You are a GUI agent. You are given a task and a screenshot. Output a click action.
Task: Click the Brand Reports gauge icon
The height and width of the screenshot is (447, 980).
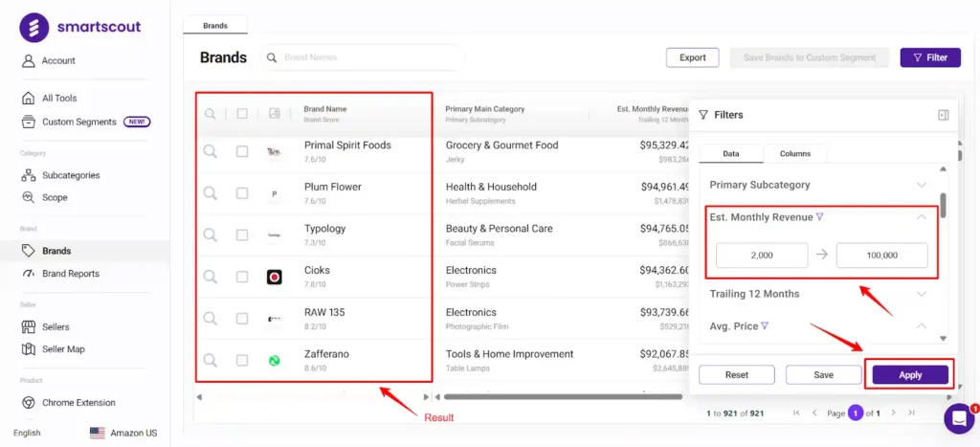(28, 273)
